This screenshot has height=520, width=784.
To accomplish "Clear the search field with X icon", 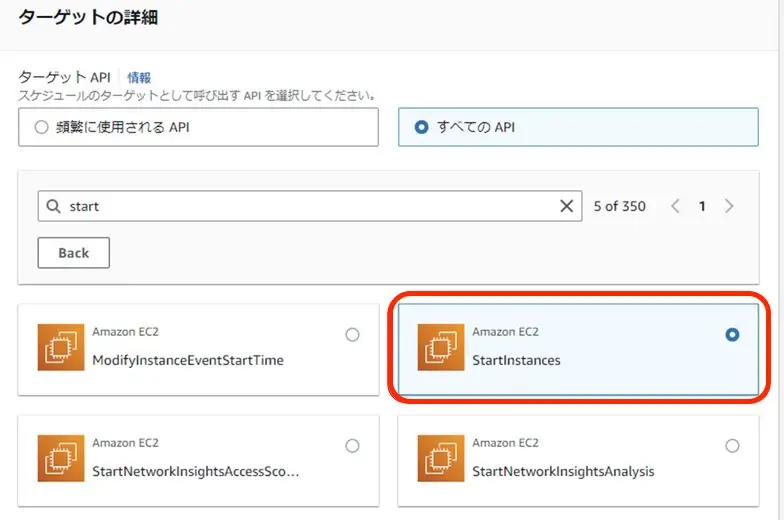I will 567,206.
